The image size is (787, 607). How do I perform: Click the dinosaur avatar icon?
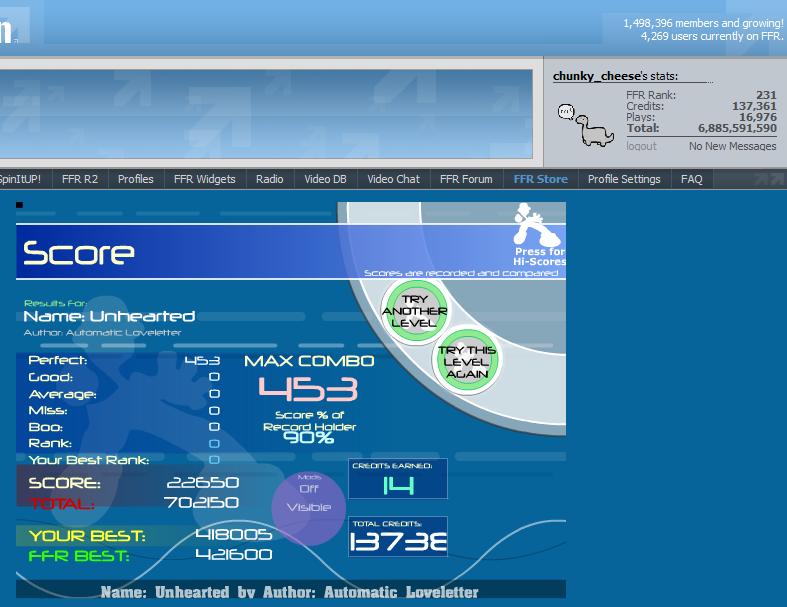coord(585,125)
